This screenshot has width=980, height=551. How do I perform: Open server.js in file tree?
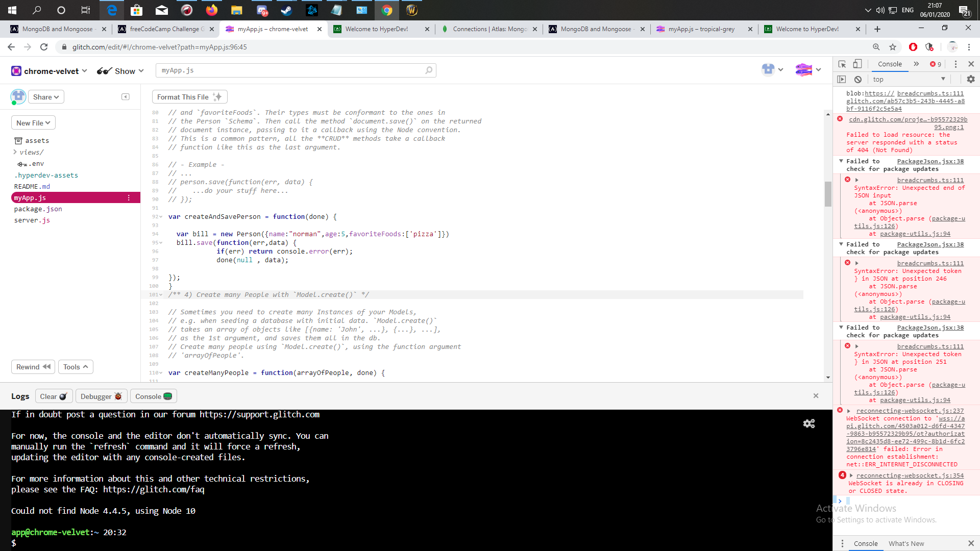click(32, 220)
